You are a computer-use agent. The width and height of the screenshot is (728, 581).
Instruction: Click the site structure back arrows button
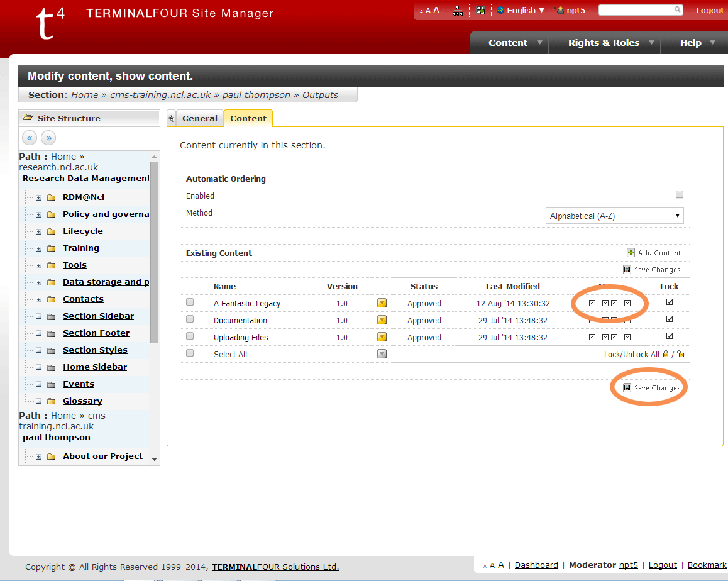pyautogui.click(x=30, y=138)
